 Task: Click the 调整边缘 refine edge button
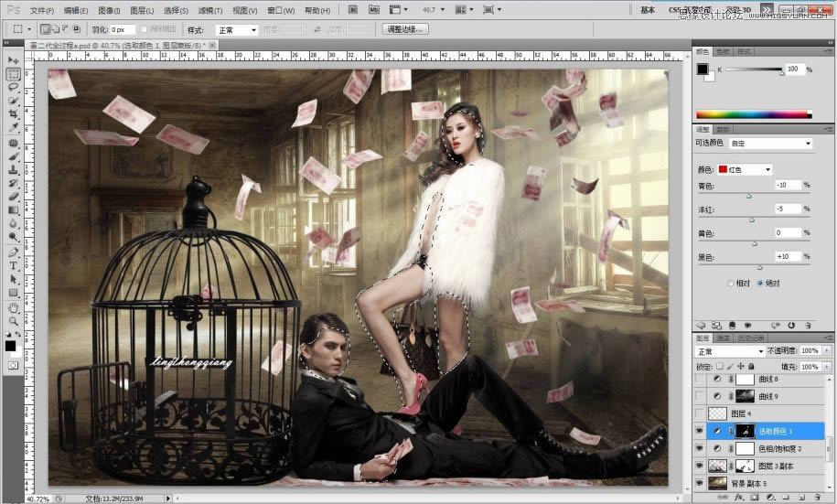405,29
